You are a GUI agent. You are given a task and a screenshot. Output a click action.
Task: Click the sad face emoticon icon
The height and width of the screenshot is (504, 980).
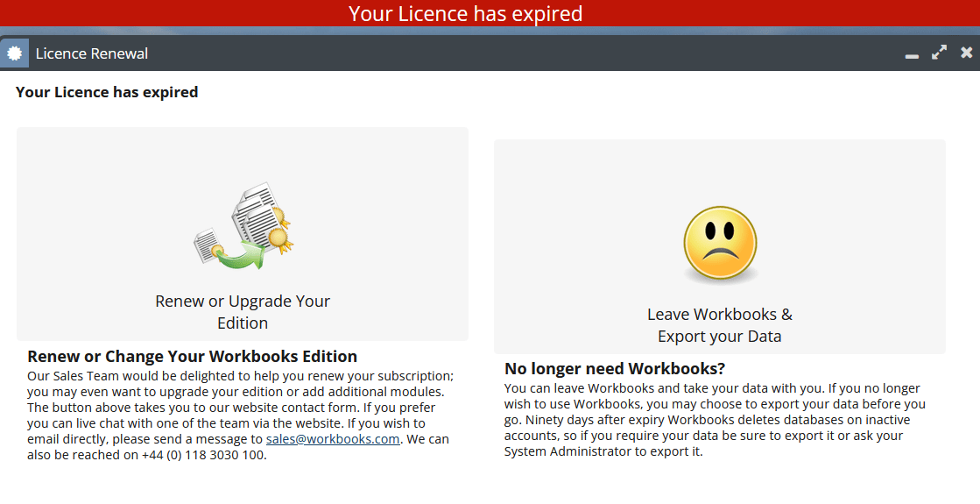(x=720, y=244)
